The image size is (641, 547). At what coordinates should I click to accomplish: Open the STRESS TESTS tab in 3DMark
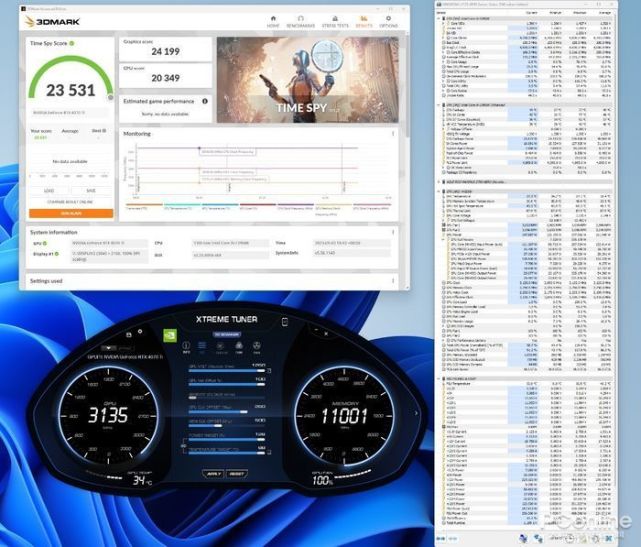pyautogui.click(x=335, y=22)
